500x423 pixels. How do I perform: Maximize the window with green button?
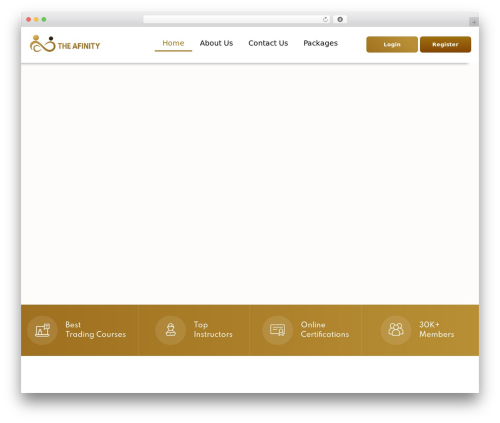click(x=44, y=19)
